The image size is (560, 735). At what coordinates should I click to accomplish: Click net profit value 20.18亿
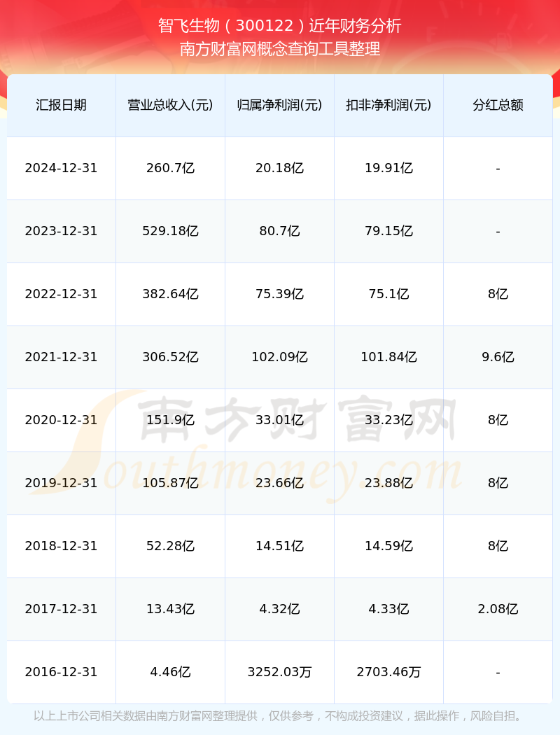(280, 168)
